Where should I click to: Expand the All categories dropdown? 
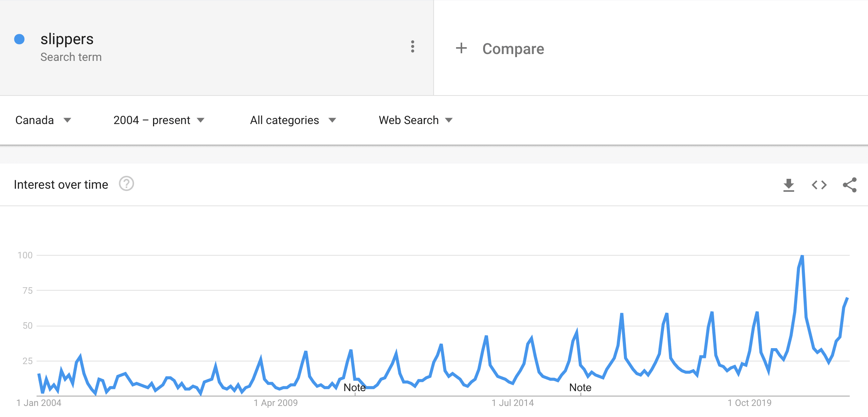tap(293, 120)
